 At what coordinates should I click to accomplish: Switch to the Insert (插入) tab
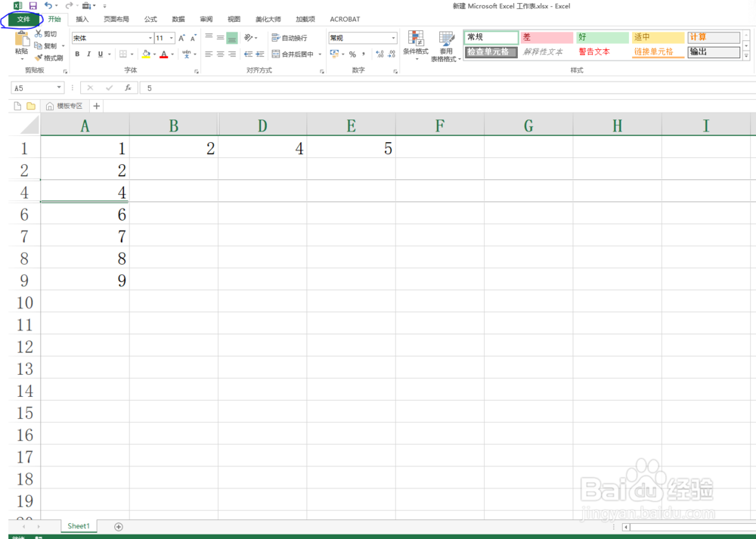point(82,20)
